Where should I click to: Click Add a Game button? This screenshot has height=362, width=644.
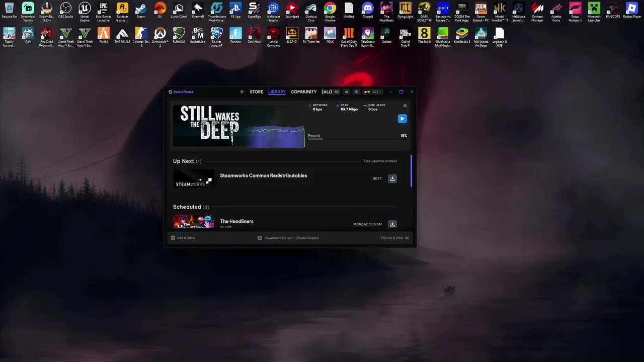pyautogui.click(x=183, y=238)
